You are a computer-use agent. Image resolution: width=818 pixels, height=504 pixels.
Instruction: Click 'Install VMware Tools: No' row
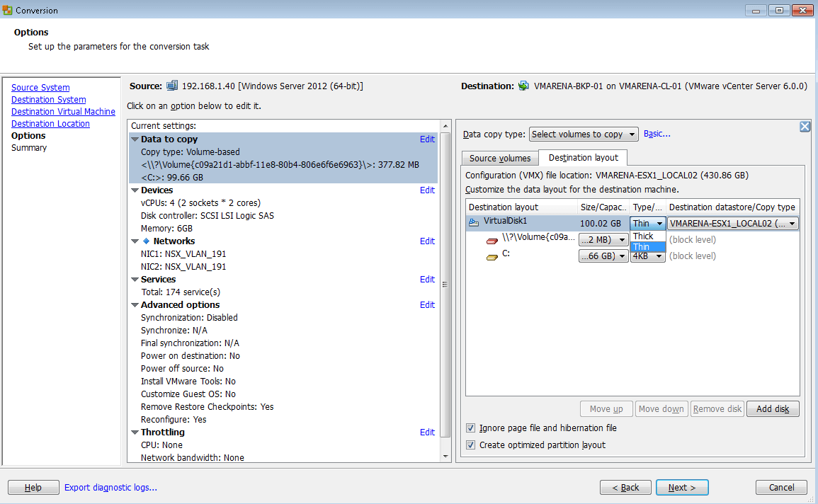tap(188, 381)
